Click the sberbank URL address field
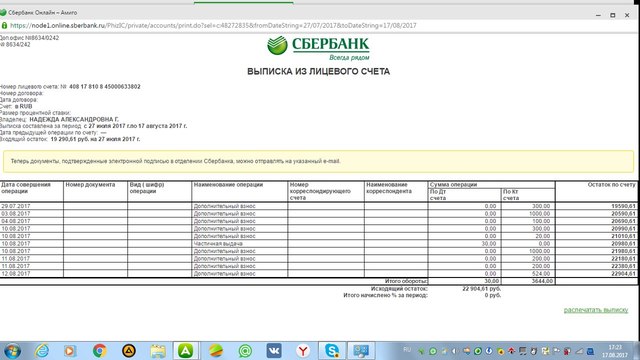 pos(213,25)
